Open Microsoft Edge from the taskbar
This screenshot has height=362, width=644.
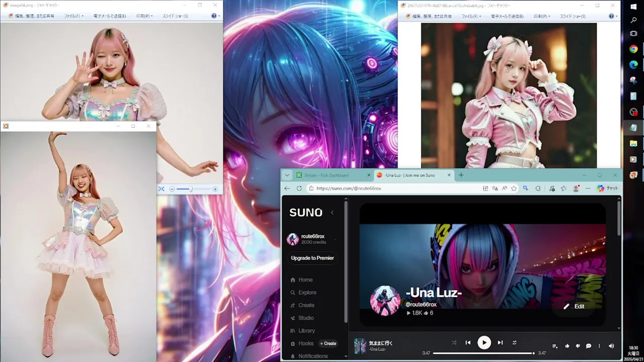click(633, 65)
